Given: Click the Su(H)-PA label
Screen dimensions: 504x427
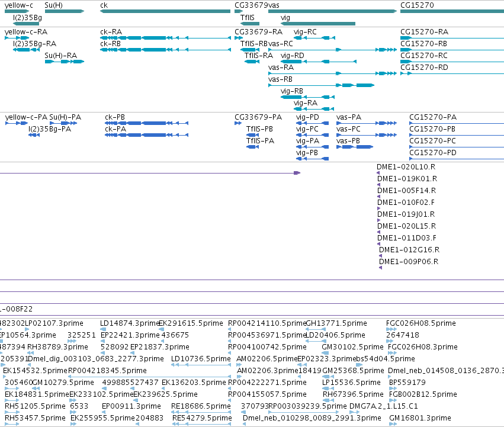Looking at the screenshot, I should point(65,117).
